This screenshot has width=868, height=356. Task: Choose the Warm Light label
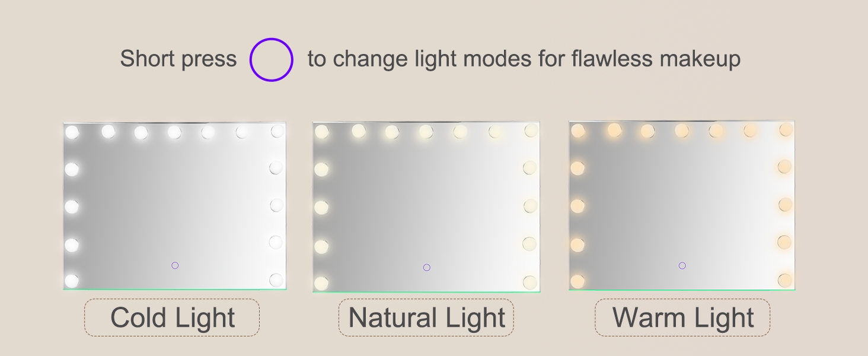pos(682,317)
